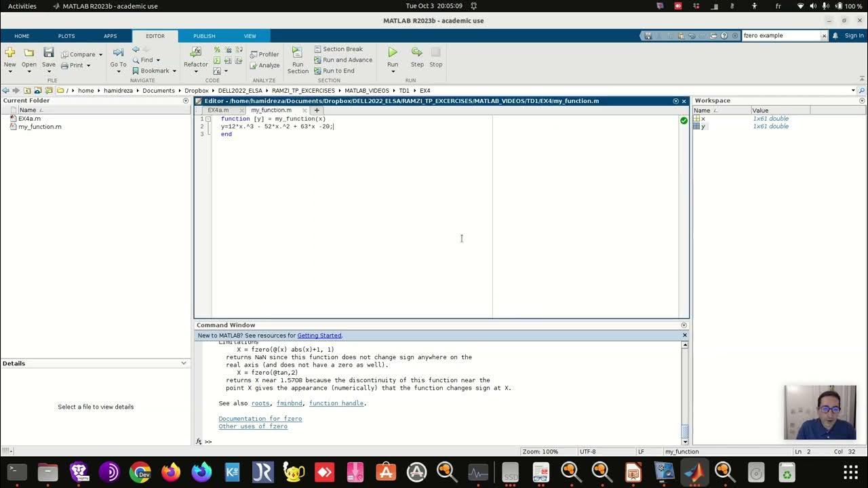Click the notifications bell icon

(x=835, y=35)
